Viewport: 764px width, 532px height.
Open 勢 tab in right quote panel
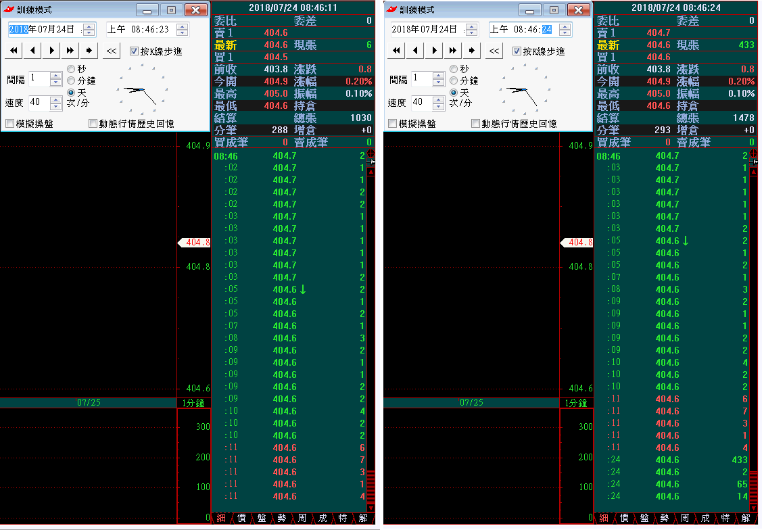point(665,518)
